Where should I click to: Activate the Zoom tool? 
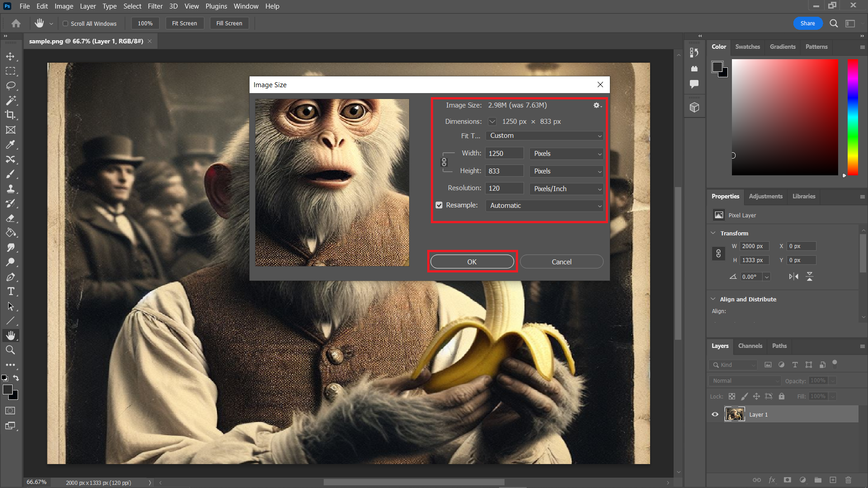tap(11, 350)
